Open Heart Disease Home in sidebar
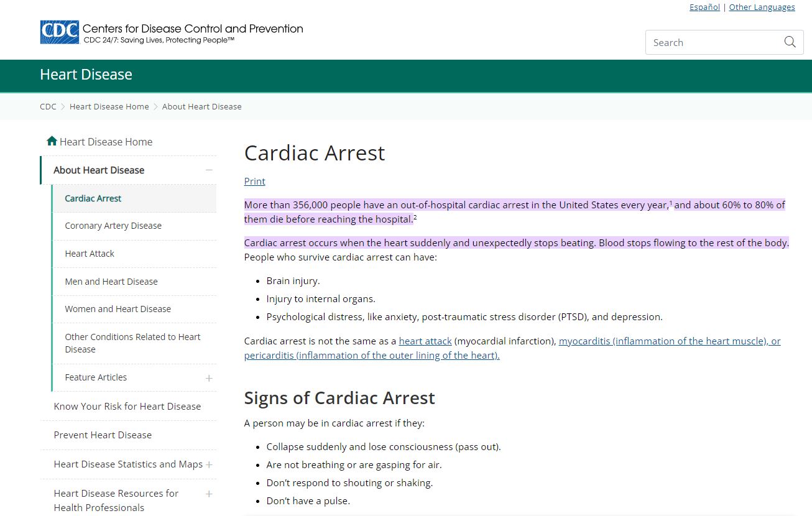 (106, 142)
